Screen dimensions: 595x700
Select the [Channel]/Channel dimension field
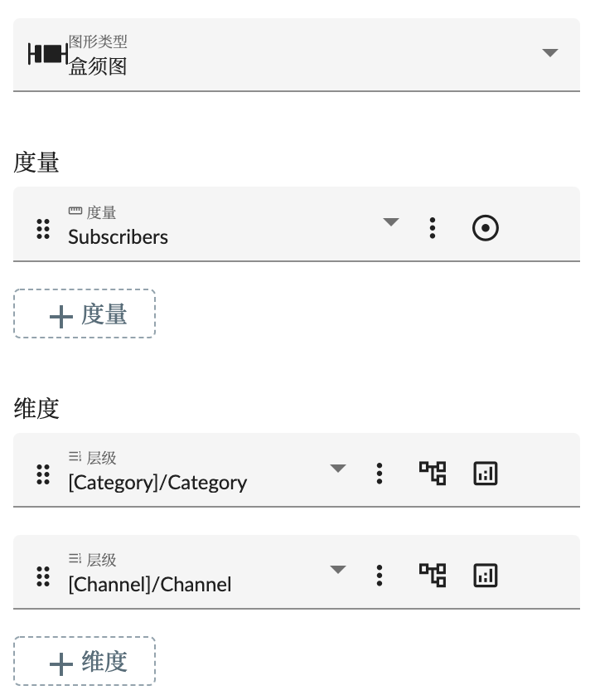click(x=150, y=584)
